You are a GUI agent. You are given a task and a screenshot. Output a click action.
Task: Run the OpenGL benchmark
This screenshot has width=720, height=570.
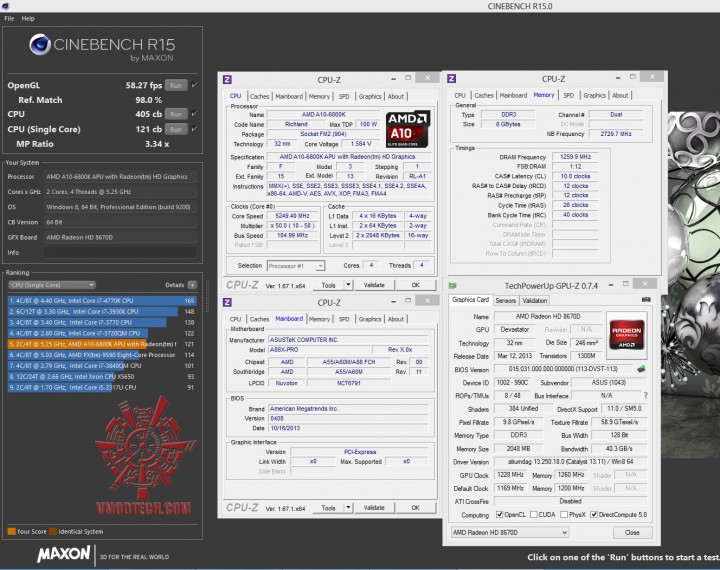[x=176, y=85]
